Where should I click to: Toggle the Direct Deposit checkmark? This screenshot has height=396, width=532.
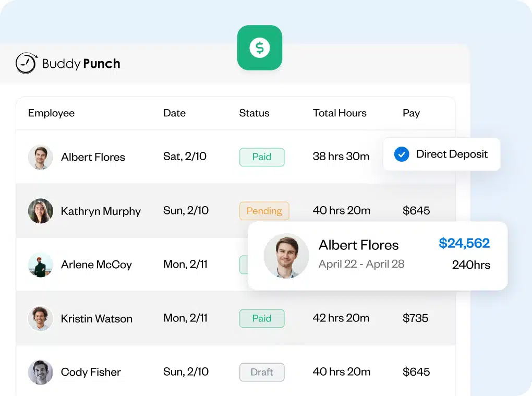click(x=401, y=154)
